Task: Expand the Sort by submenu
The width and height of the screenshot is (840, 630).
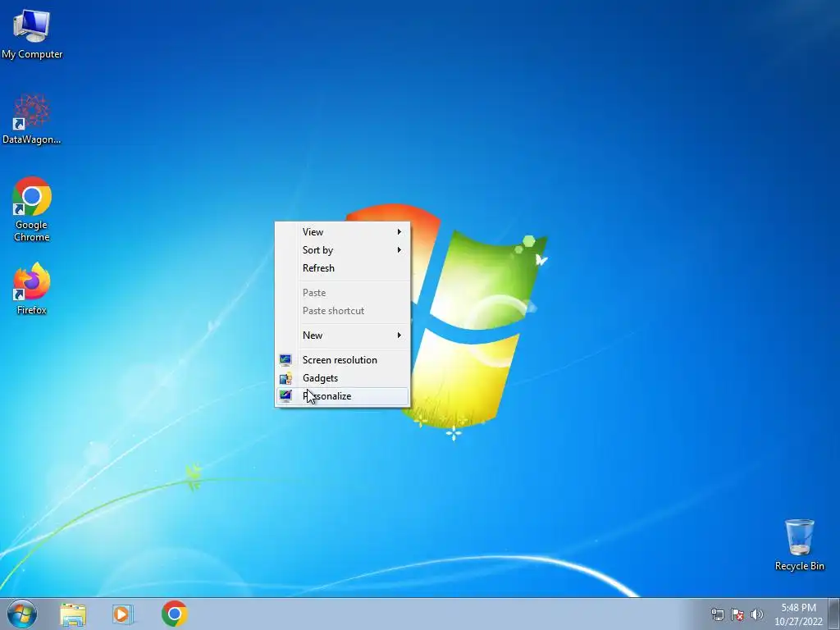Action: [x=342, y=250]
